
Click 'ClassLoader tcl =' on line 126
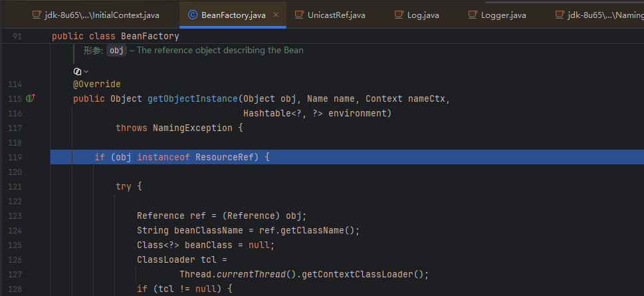(182, 259)
